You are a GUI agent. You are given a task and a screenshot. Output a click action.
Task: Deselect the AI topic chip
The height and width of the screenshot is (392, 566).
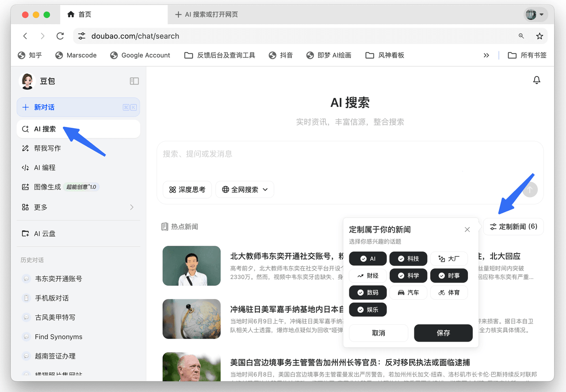(368, 259)
